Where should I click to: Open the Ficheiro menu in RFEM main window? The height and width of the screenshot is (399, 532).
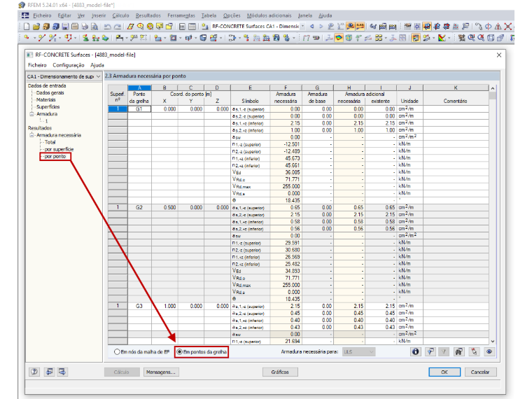42,15
